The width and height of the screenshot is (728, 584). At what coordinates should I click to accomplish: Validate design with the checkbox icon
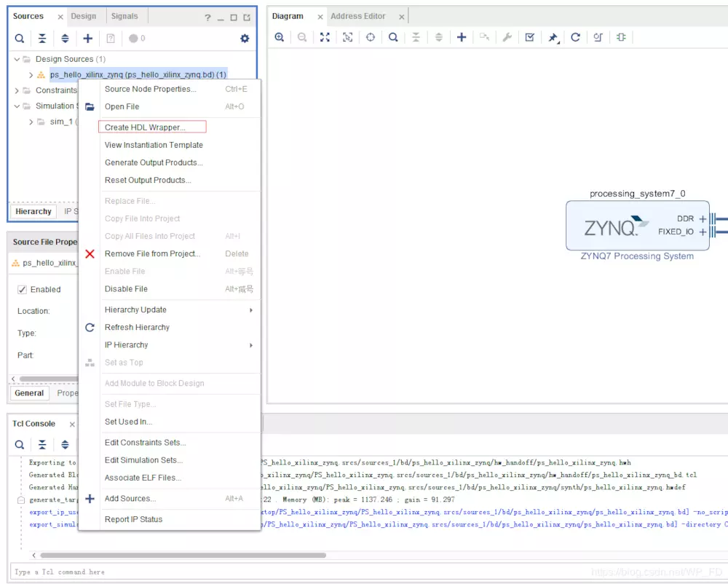pos(530,37)
